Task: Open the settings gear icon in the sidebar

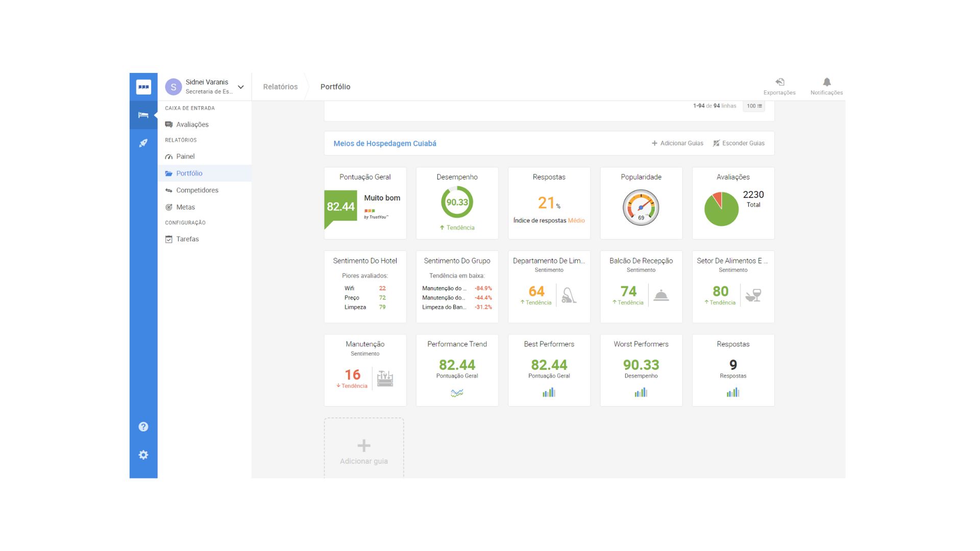Action: (143, 455)
